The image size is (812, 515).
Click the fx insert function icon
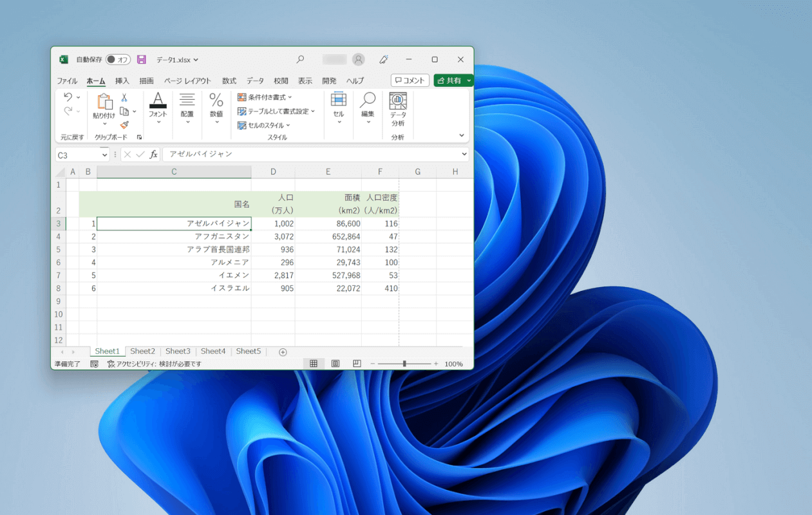coord(153,154)
